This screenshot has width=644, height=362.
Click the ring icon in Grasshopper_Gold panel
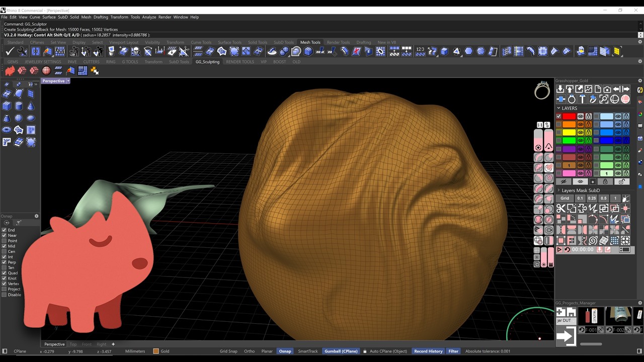pos(571,99)
